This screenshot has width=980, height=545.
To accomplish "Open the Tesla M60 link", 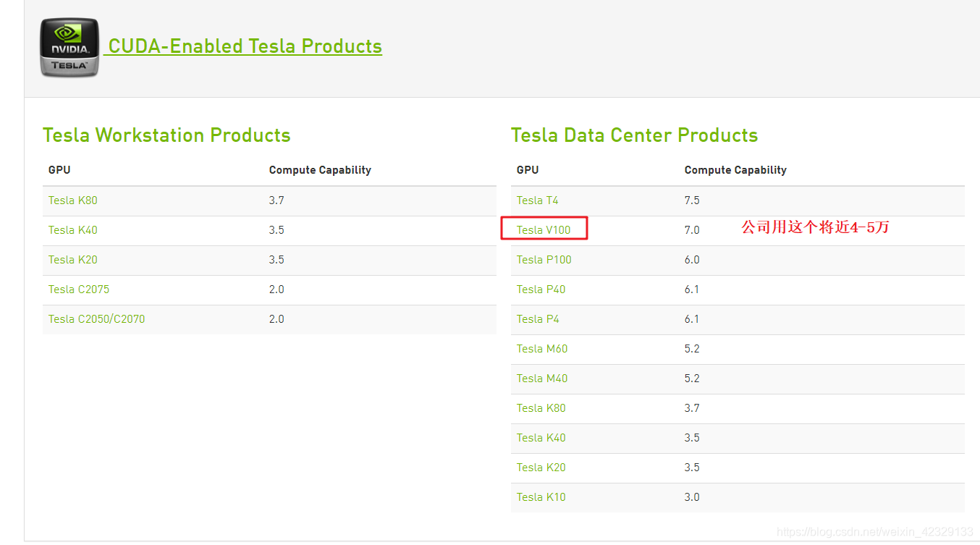I will (x=542, y=349).
